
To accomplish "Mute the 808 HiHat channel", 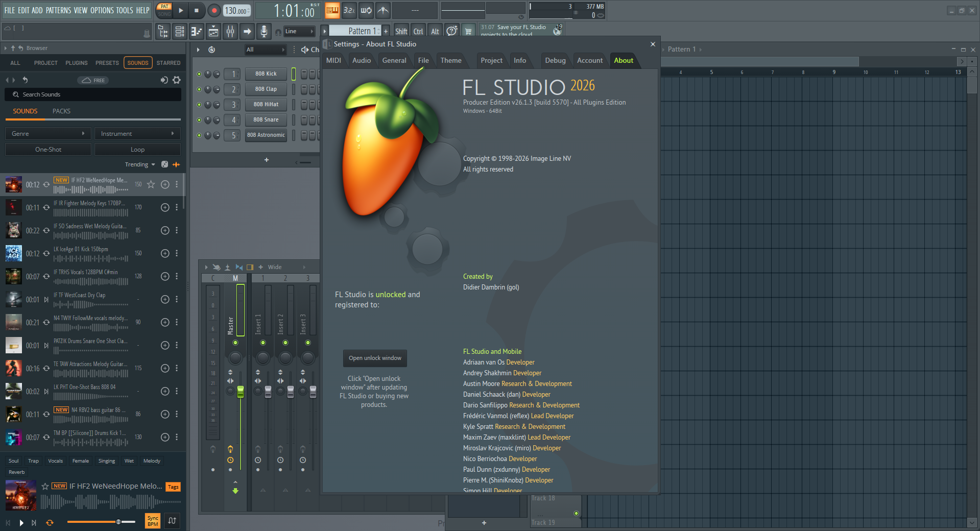I will coord(199,105).
